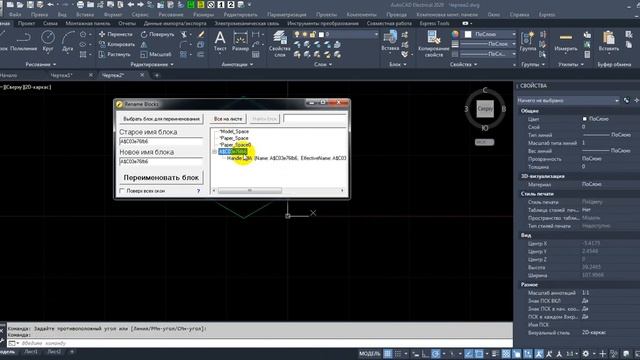Toggle object snap in status bar
This screenshot has width=640, height=360.
(479, 354)
